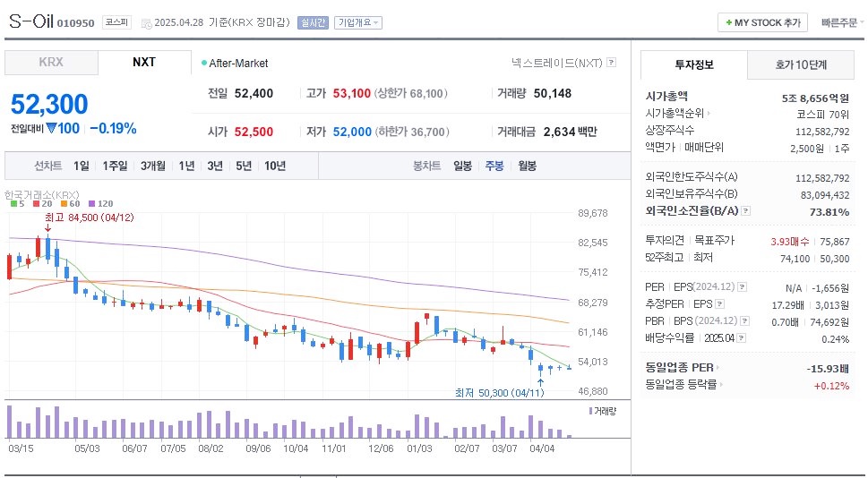Select the 1주일 line chart period
The image size is (868, 478).
(x=115, y=166)
